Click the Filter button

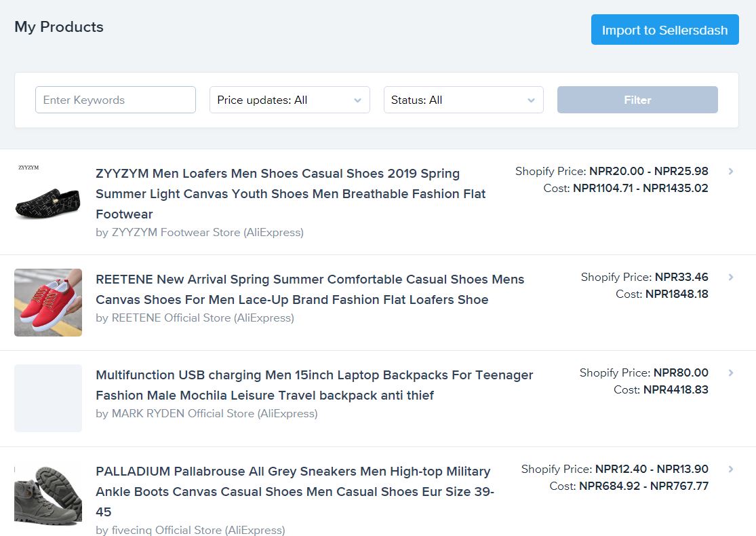637,100
